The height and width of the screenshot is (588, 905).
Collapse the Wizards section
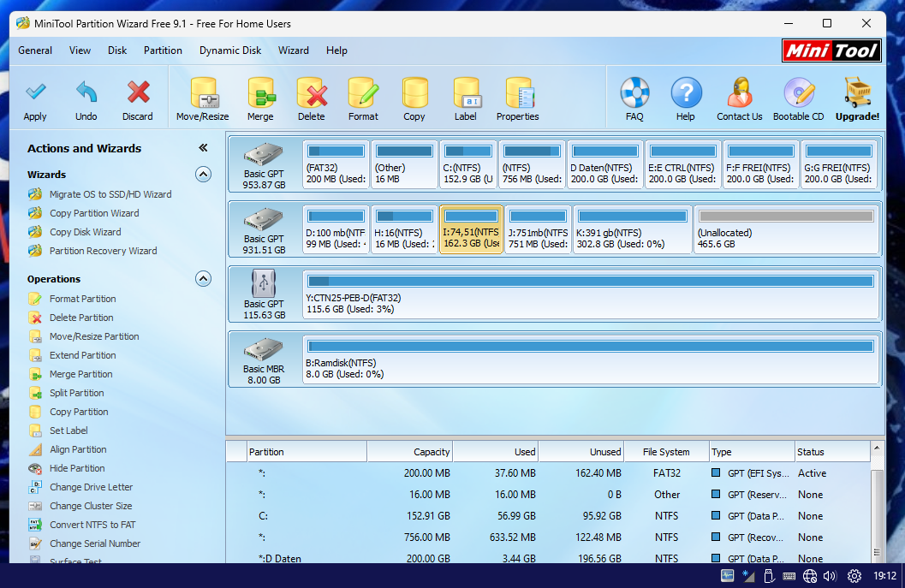click(203, 175)
